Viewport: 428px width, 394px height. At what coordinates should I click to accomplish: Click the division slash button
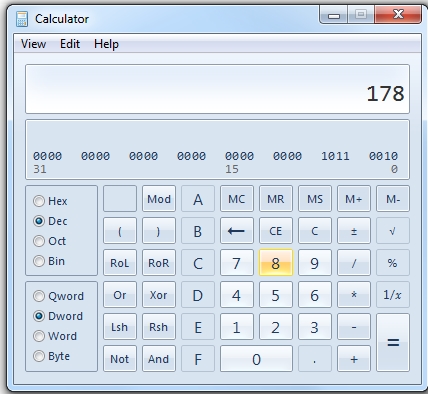pyautogui.click(x=354, y=263)
